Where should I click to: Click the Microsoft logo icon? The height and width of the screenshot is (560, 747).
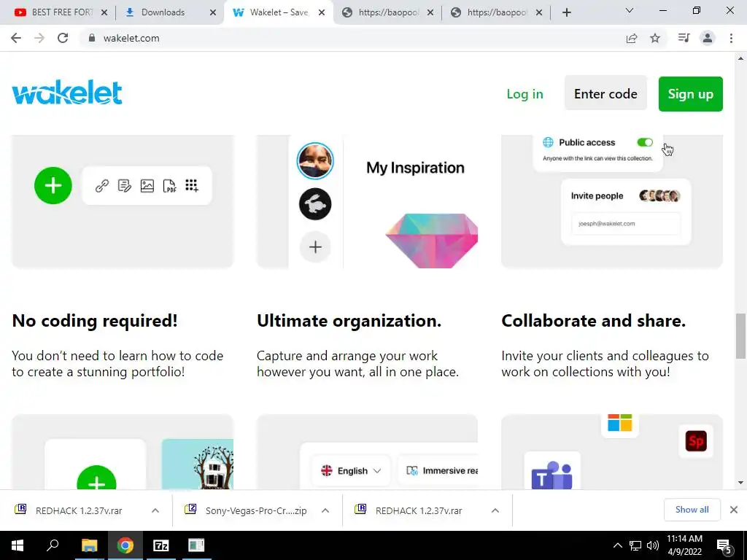[620, 422]
